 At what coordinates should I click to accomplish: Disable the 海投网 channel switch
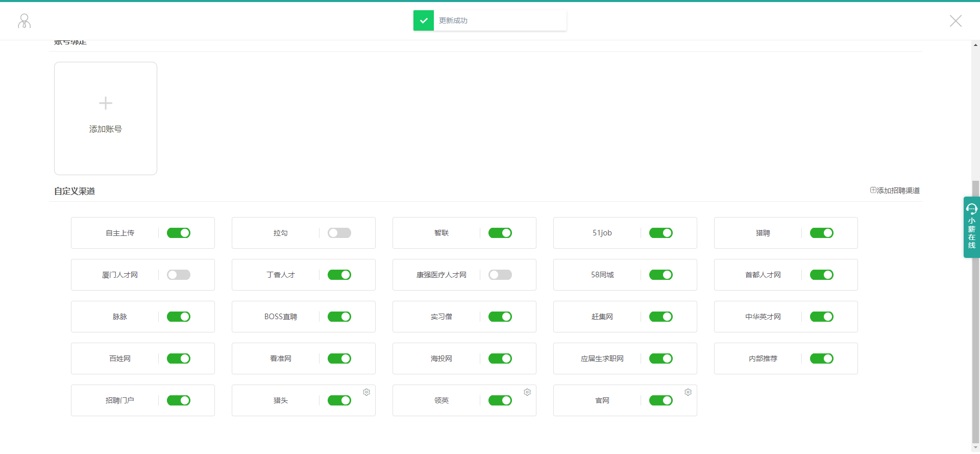[x=500, y=359]
